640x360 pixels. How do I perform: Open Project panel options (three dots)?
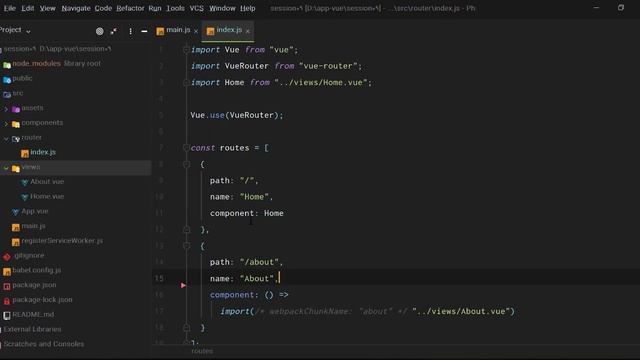click(130, 31)
